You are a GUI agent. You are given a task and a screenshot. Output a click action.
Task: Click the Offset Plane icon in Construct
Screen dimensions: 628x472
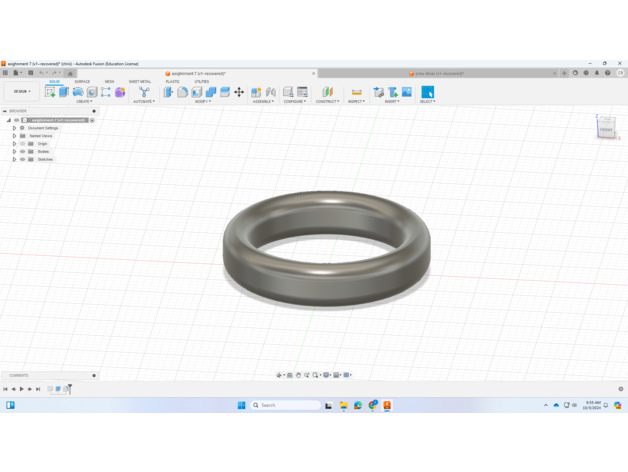coord(327,92)
